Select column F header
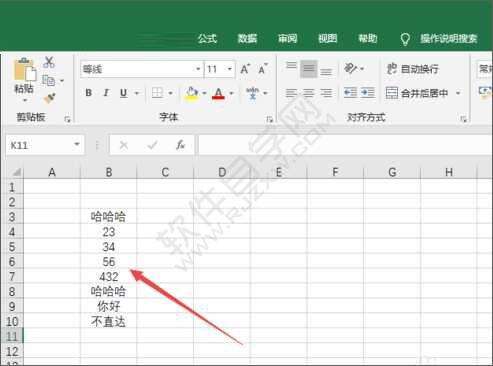 pos(335,172)
